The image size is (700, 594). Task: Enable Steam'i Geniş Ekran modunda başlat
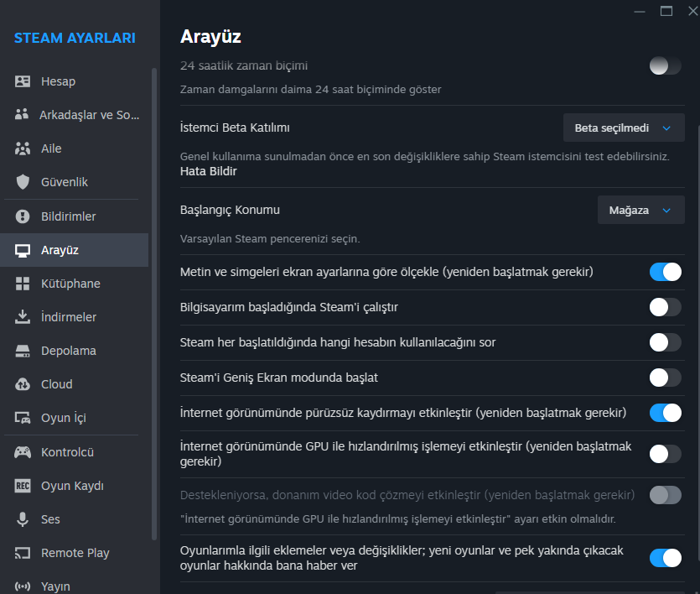pos(665,378)
